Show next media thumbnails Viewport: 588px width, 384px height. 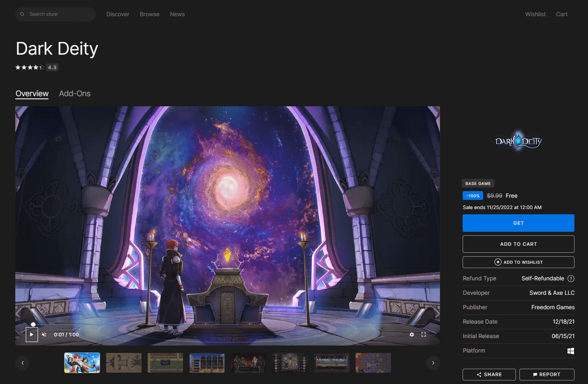click(433, 363)
